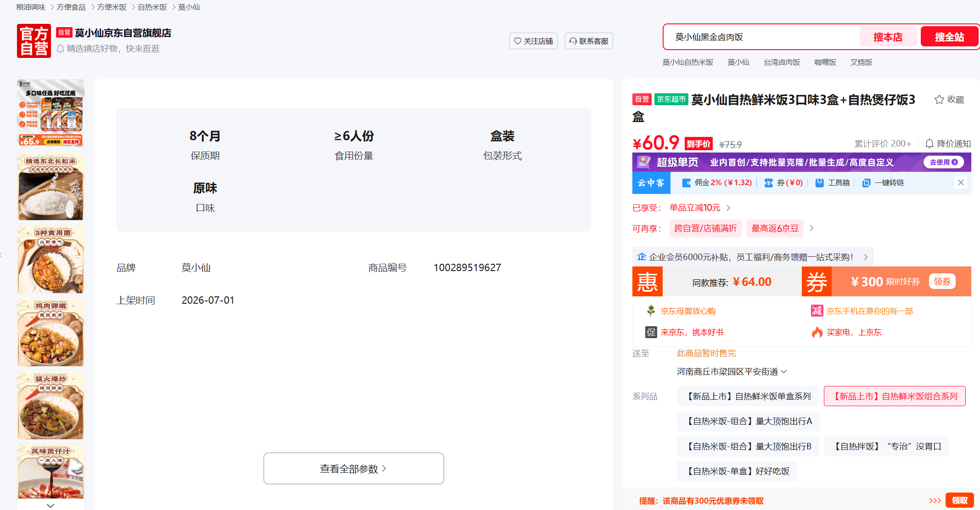Click the orange 惠 deal icon

point(648,282)
